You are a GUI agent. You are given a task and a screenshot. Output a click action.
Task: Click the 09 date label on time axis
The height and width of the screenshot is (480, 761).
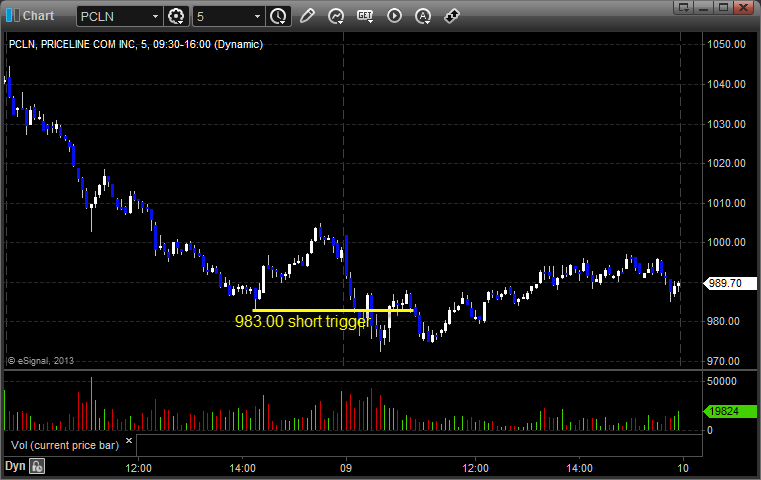[346, 468]
